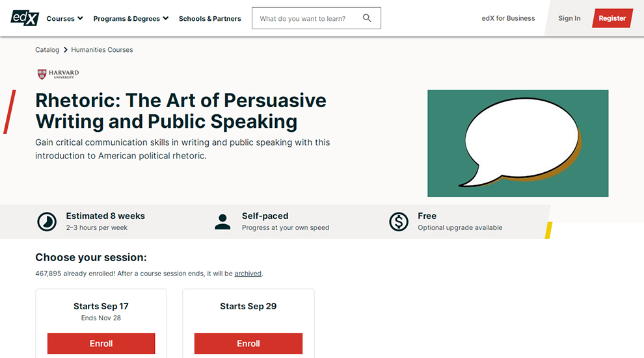Click the dollar sign icon beside Free
The image size is (644, 358).
coord(399,222)
